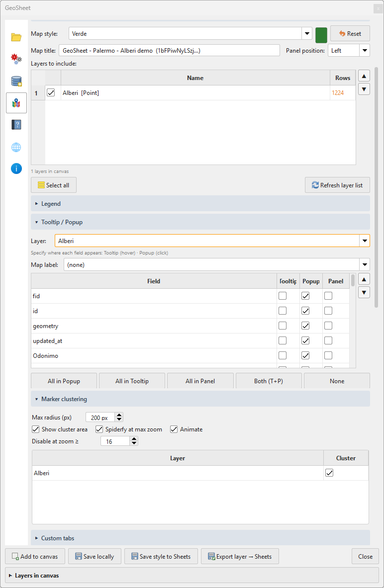Select the gears settings icon in sidebar
The height and width of the screenshot is (588, 384).
pyautogui.click(x=16, y=59)
